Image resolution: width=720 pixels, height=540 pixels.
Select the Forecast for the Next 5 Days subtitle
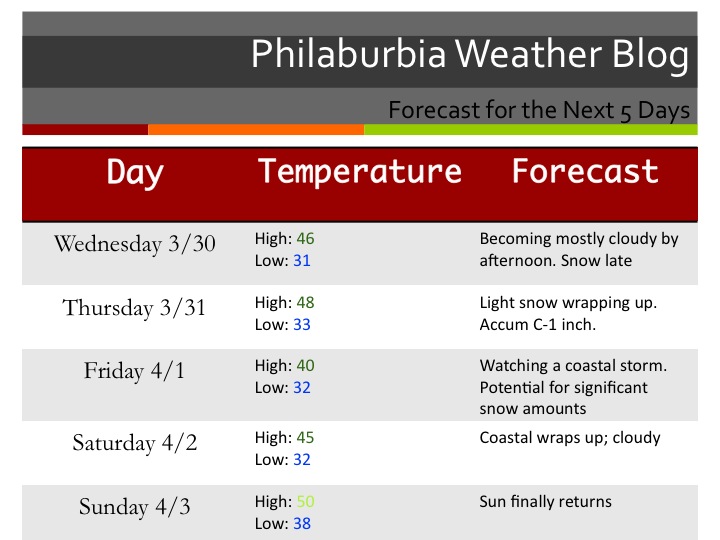pos(538,109)
